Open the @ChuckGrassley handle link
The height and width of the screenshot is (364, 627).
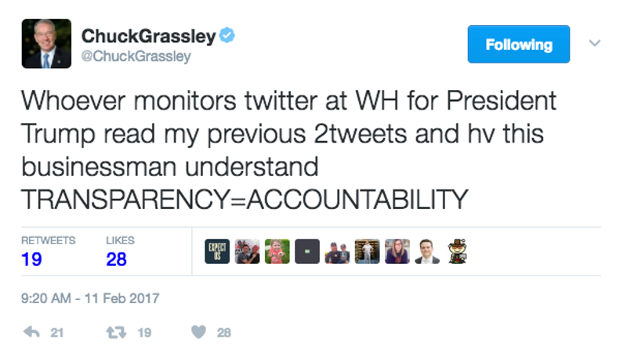pos(136,56)
